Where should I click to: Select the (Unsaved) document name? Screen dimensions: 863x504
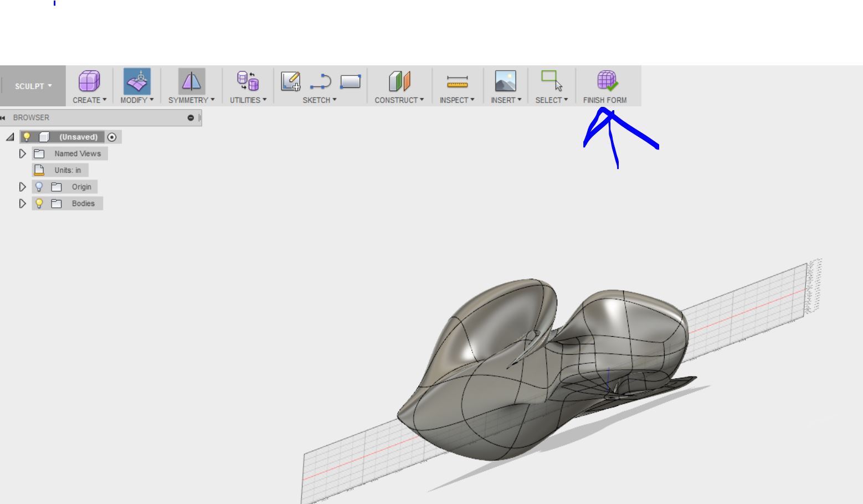[79, 137]
